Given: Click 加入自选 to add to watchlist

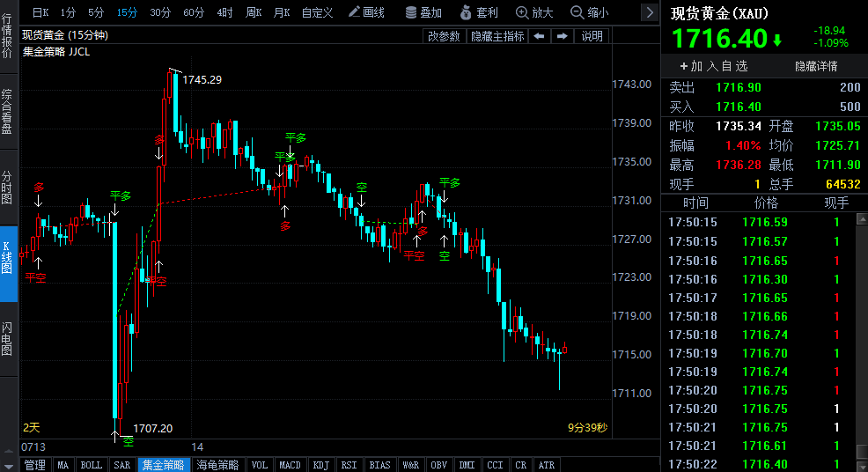Looking at the screenshot, I should [x=714, y=66].
